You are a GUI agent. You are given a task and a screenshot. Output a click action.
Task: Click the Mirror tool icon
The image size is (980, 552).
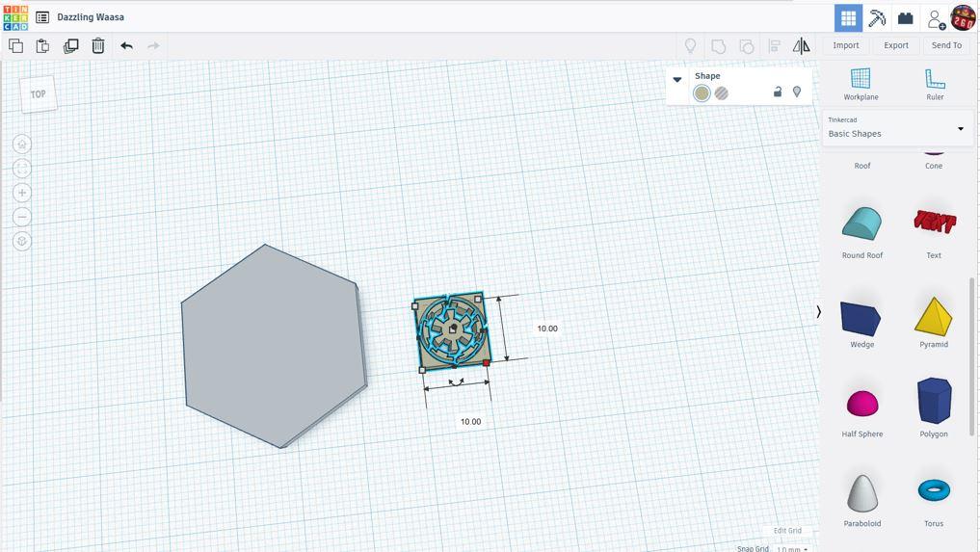pyautogui.click(x=802, y=45)
